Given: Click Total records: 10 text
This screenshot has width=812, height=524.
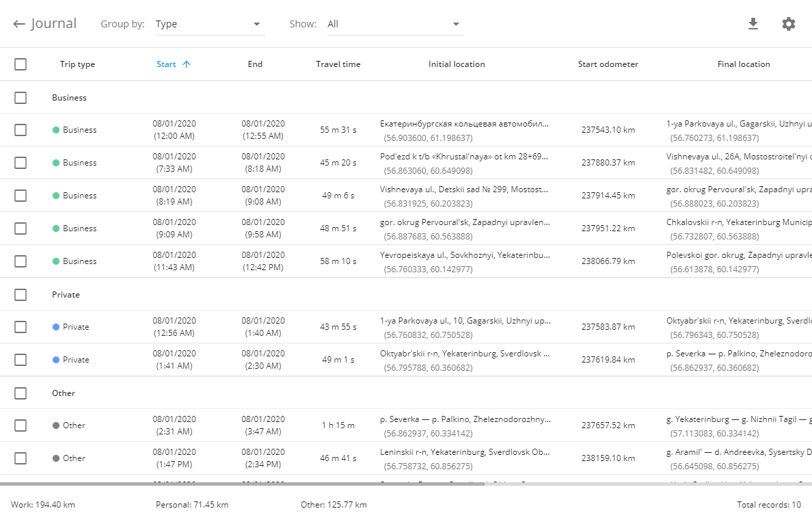Looking at the screenshot, I should (769, 505).
